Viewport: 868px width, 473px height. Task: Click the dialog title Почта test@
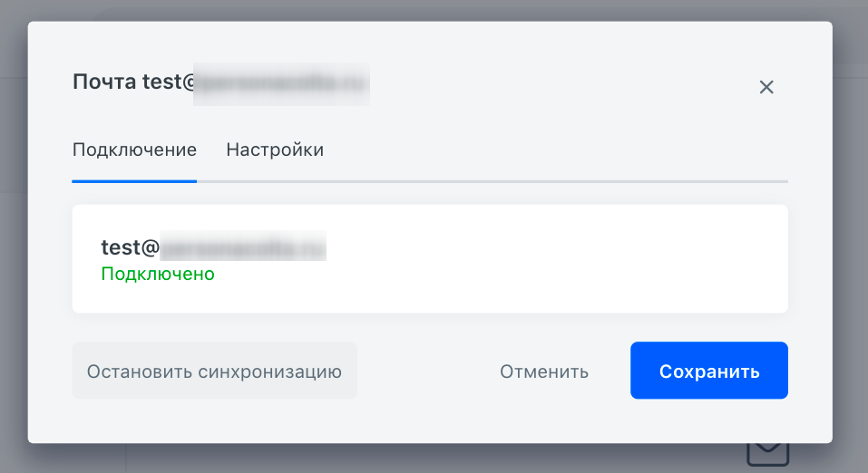tap(134, 82)
